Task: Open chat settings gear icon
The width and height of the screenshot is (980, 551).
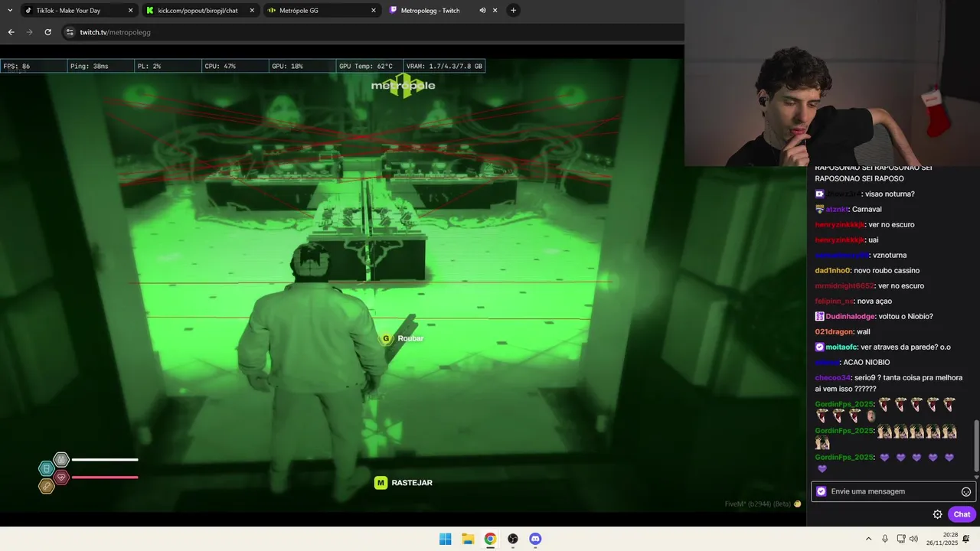Action: coord(937,514)
